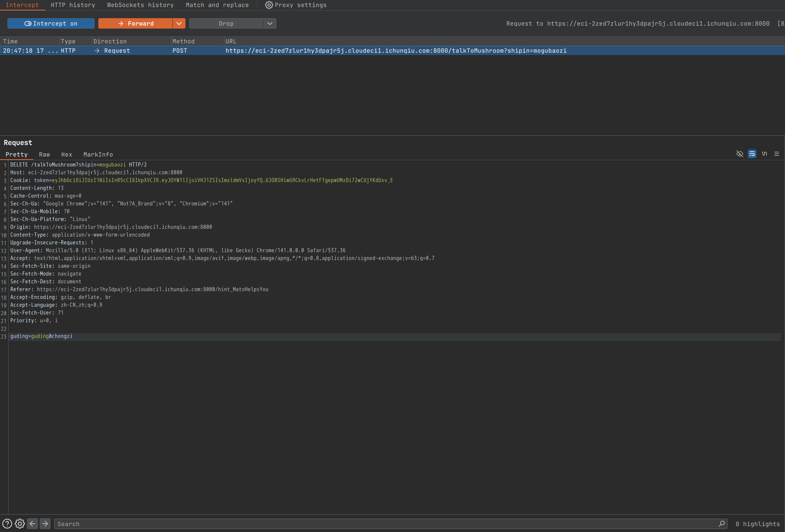Screen dimensions: 785x532
Task: Click the search magnifier icon
Action: 722,523
